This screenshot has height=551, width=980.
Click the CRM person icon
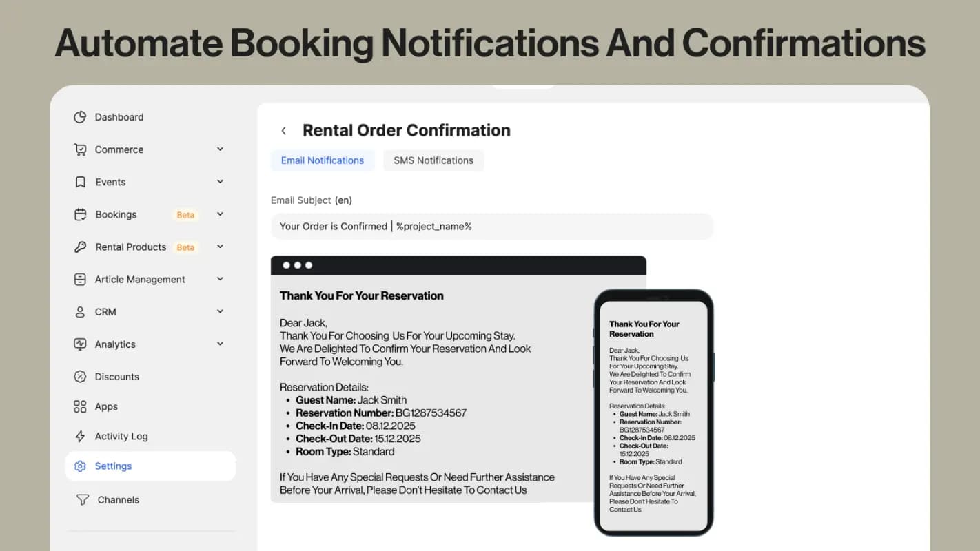click(80, 311)
